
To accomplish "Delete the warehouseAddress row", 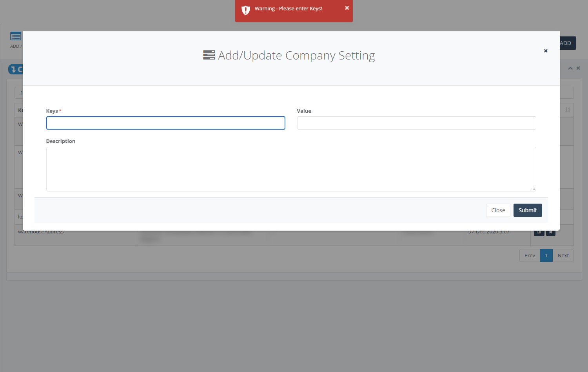I will click(551, 233).
